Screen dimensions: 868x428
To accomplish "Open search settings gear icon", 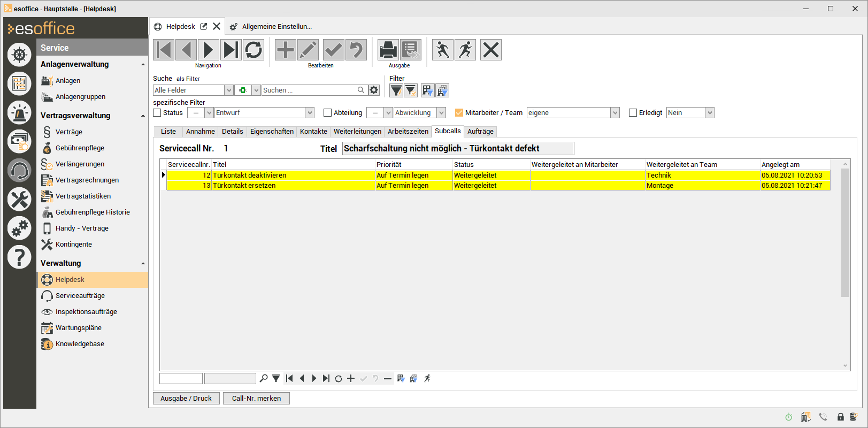I will tap(374, 90).
